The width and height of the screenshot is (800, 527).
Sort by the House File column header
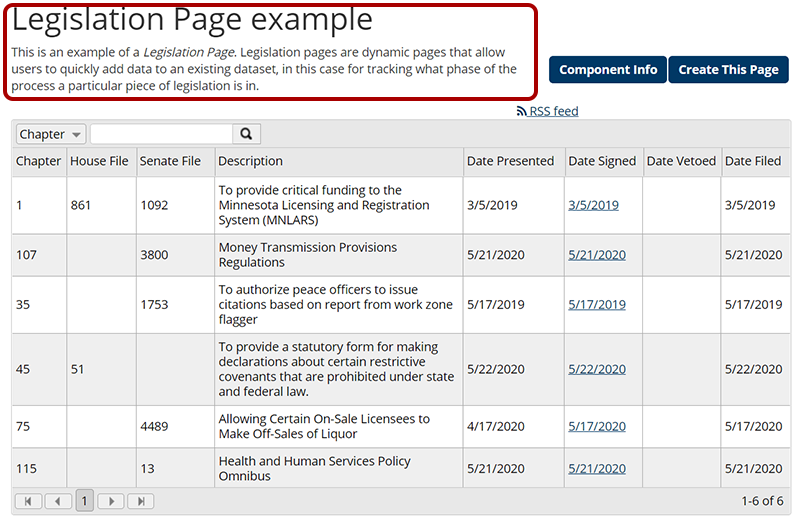(99, 161)
